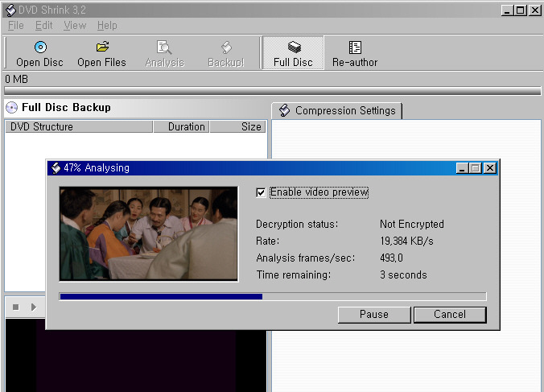The height and width of the screenshot is (392, 544).
Task: Click the Backup! toolbar icon
Action: [226, 47]
